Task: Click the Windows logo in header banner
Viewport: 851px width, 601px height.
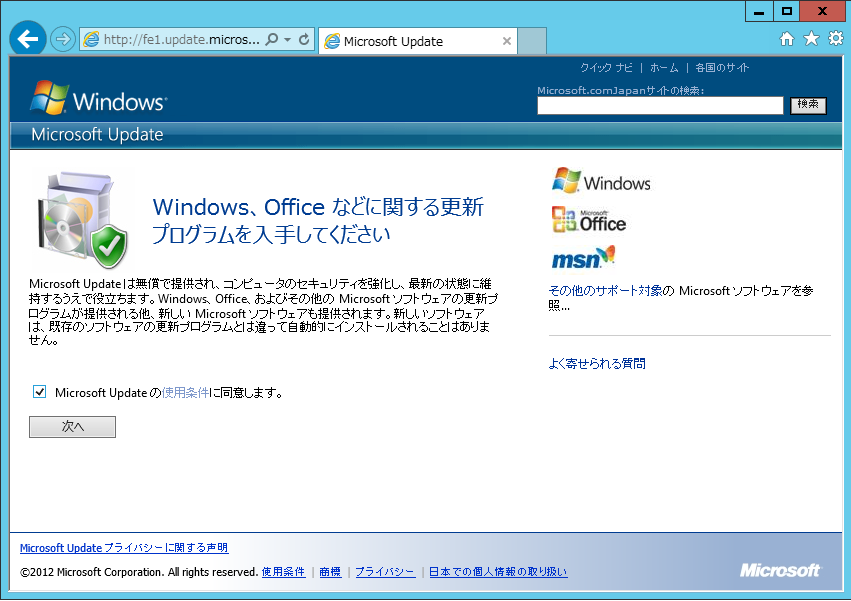Action: pyautogui.click(x=98, y=98)
